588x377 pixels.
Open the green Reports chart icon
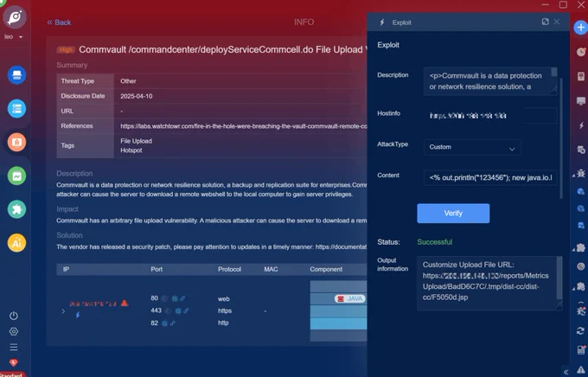click(x=17, y=176)
